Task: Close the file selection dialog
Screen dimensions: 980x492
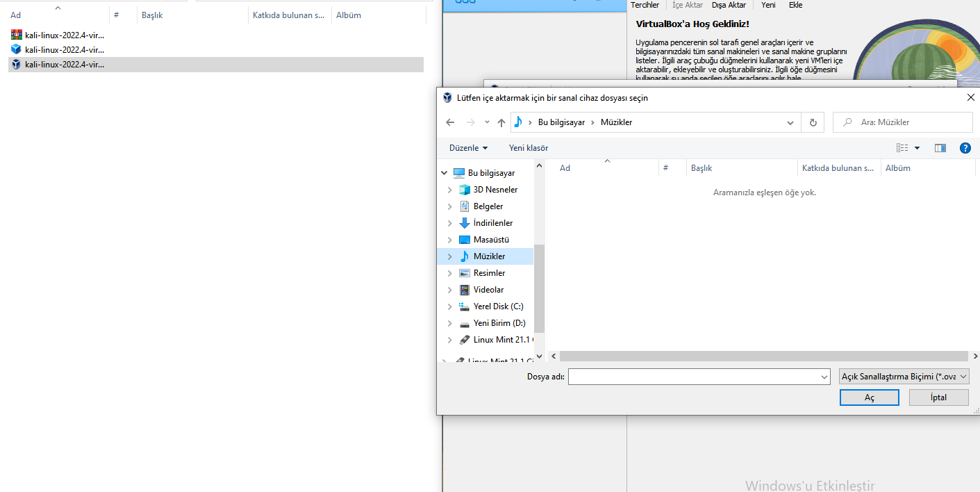Action: point(971,98)
